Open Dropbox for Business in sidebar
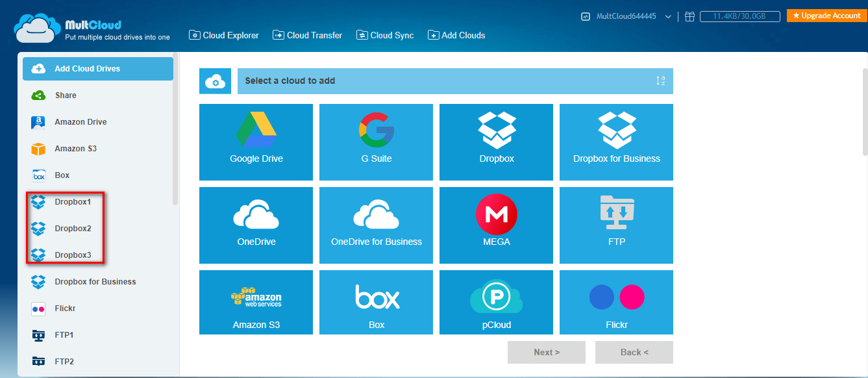 point(98,282)
